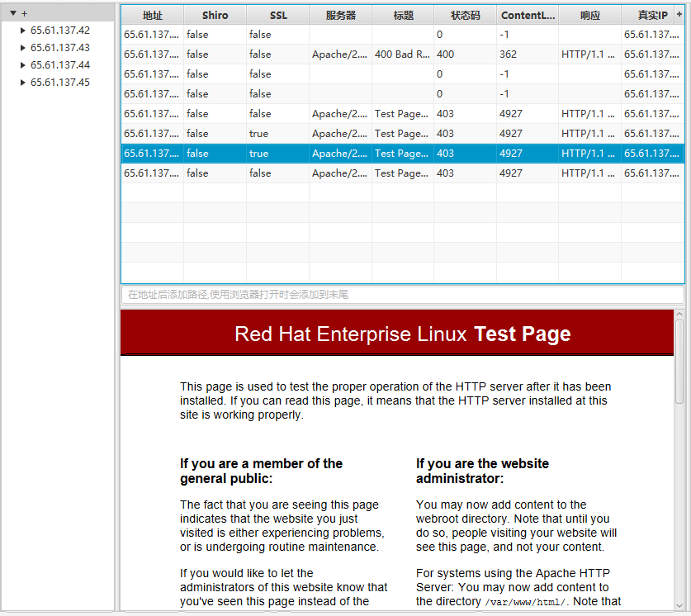Open the column chooser + button in table header

click(679, 14)
